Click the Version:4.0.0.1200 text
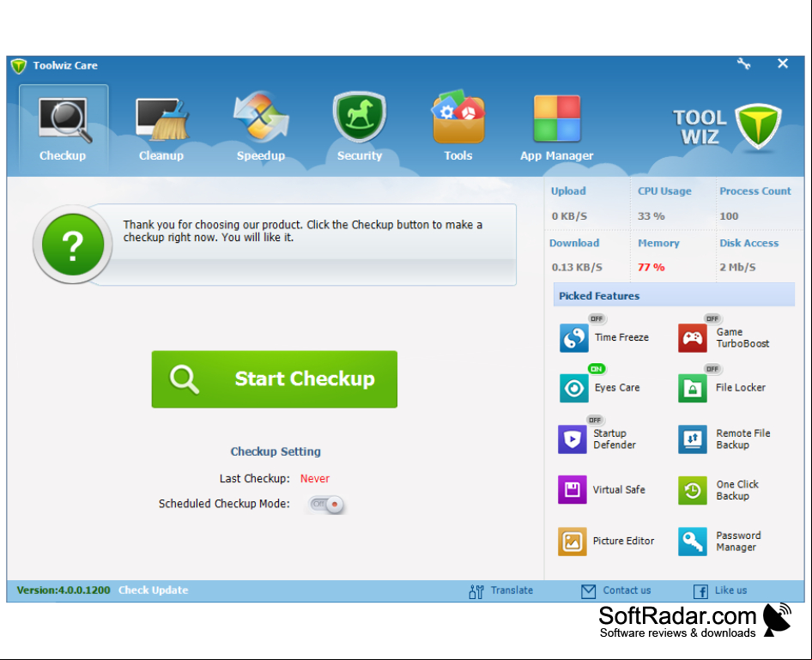Screen dimensions: 812x660 pyautogui.click(x=64, y=590)
